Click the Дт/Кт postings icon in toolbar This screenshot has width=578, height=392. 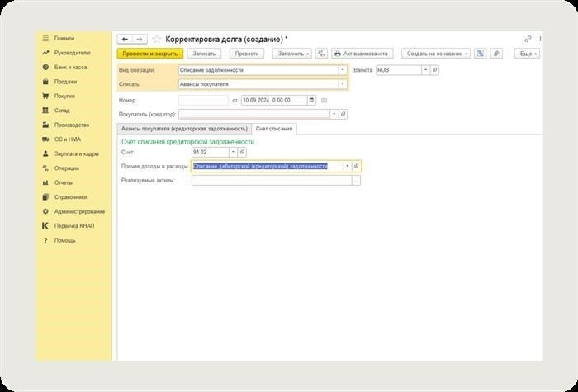(321, 54)
